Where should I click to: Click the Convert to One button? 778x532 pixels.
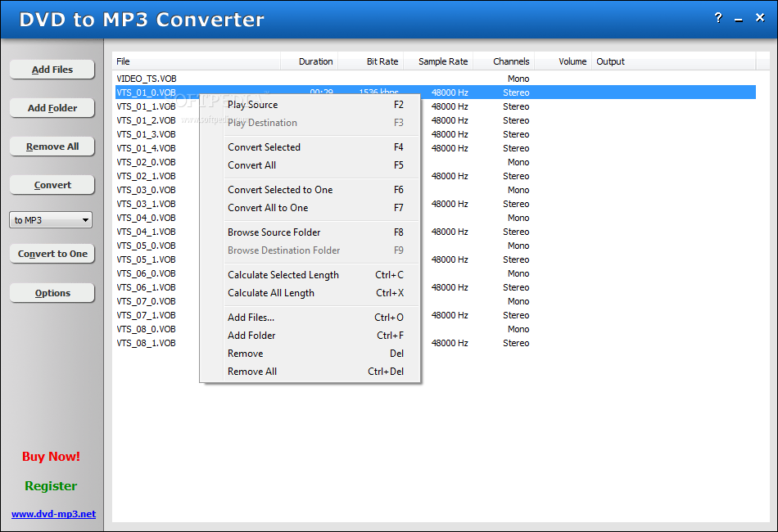pyautogui.click(x=52, y=254)
